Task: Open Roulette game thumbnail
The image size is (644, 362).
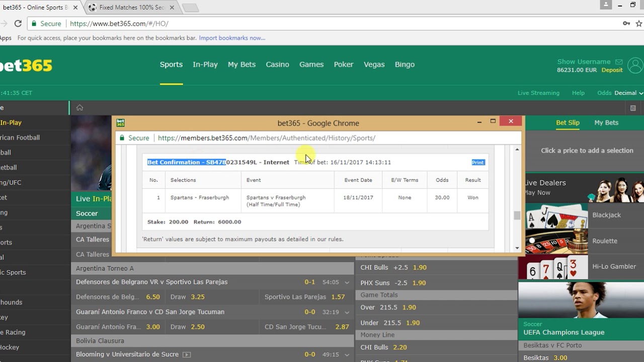Action: coord(556,241)
